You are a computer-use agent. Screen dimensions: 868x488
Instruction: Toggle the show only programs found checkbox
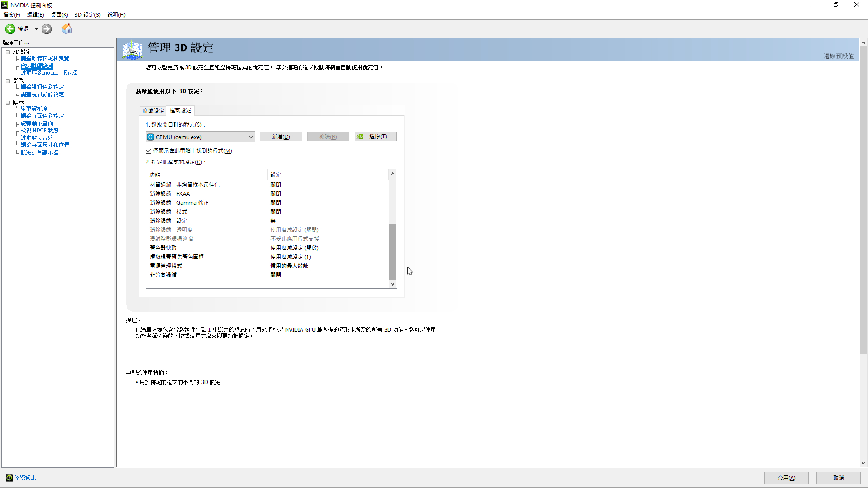(149, 151)
